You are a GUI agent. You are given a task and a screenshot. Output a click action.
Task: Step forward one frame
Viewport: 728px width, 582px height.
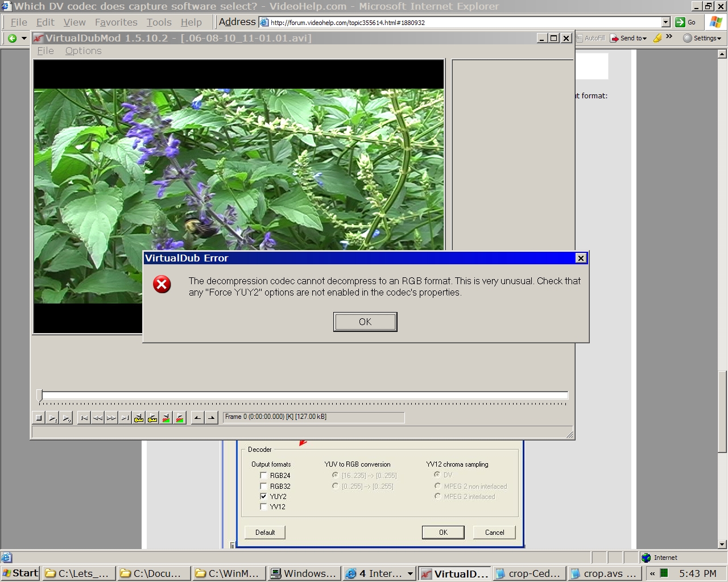click(x=111, y=418)
